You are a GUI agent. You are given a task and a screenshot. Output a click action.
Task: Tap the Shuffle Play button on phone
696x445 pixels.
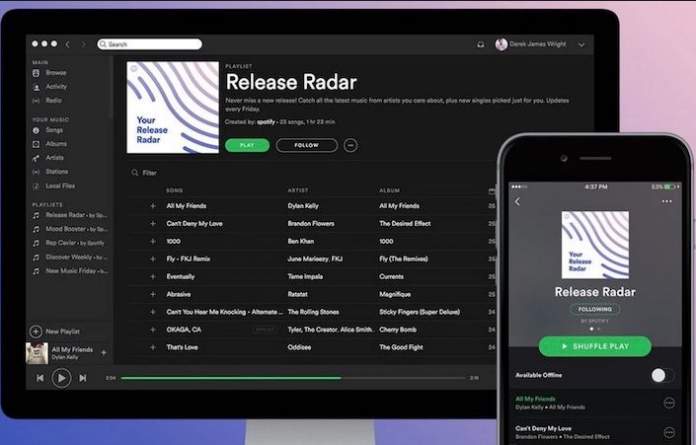pos(594,346)
